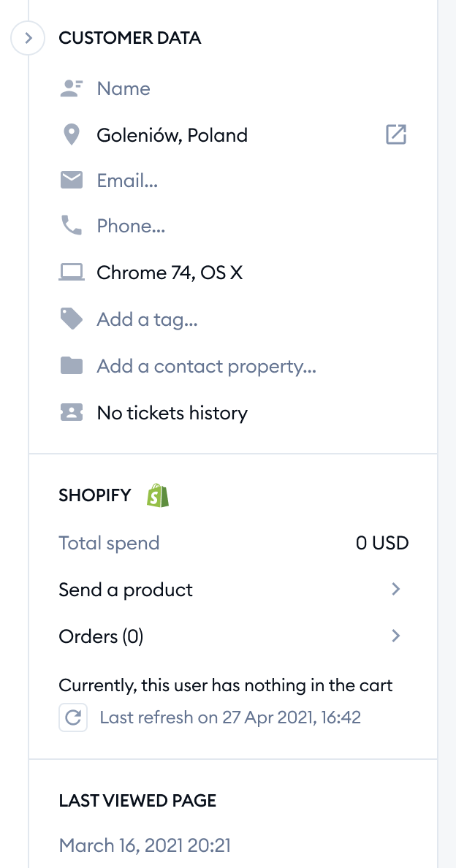Expand the Orders (0) row chevron

click(x=395, y=636)
